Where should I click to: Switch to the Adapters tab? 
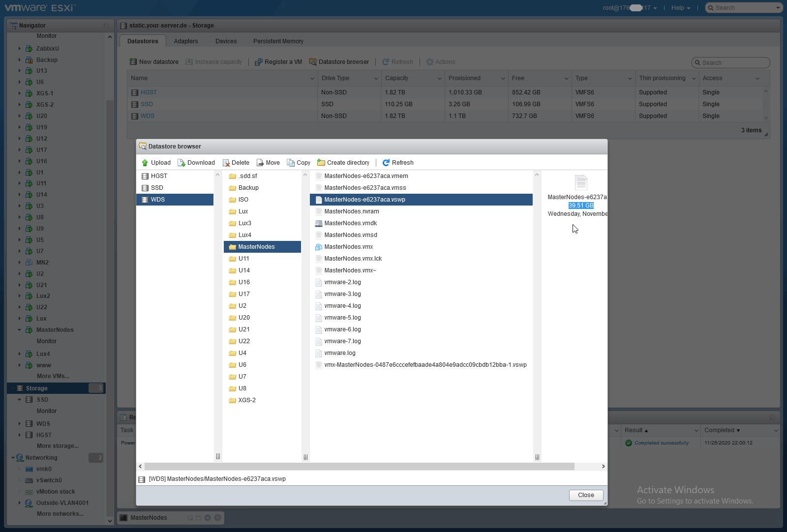[186, 41]
